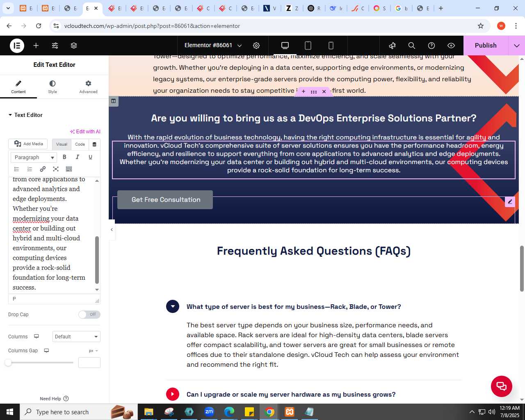
Task: Click Edit with AI link
Action: tap(85, 132)
